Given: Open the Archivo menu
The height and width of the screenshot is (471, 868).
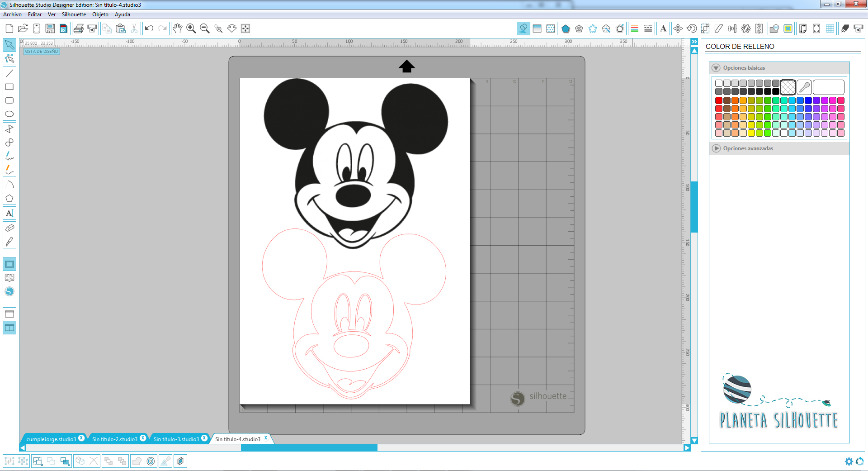Looking at the screenshot, I should point(12,14).
